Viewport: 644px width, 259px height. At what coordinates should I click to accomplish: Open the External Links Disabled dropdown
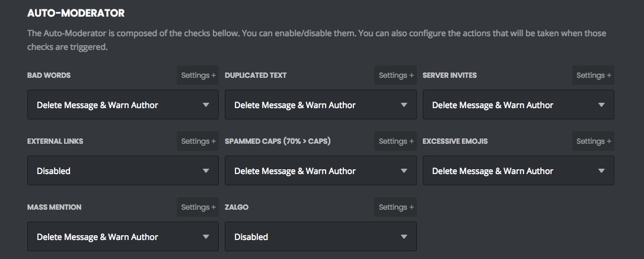123,170
